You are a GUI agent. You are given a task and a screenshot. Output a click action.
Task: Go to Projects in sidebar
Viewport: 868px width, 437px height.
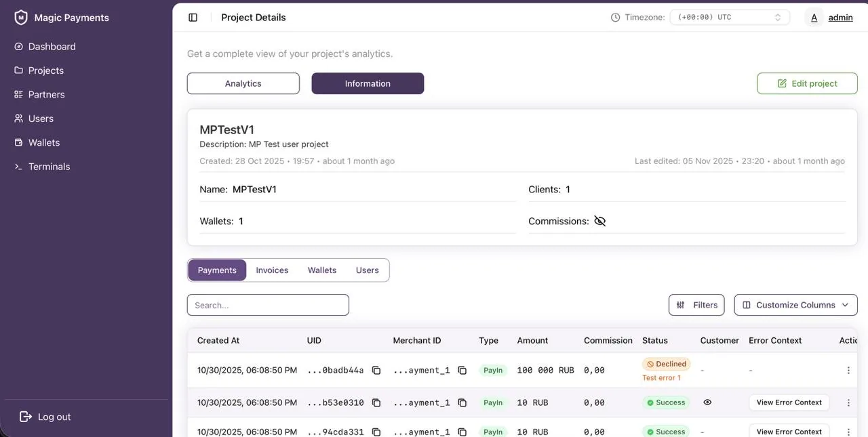pyautogui.click(x=46, y=70)
